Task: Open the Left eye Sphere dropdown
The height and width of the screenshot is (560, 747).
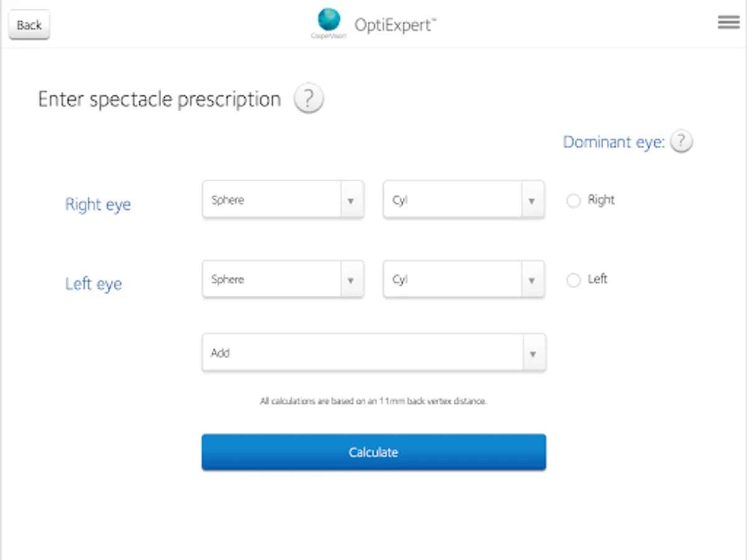Action: point(271,280)
